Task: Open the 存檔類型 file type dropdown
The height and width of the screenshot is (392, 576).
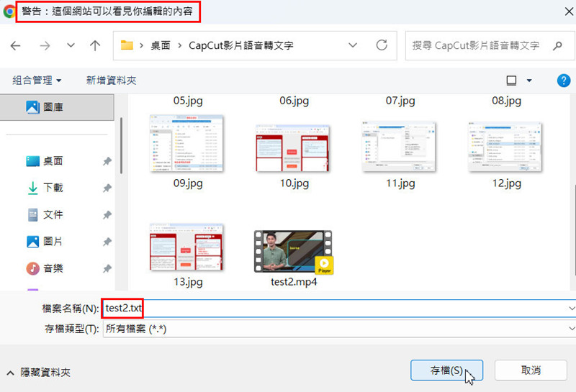Action: 338,329
